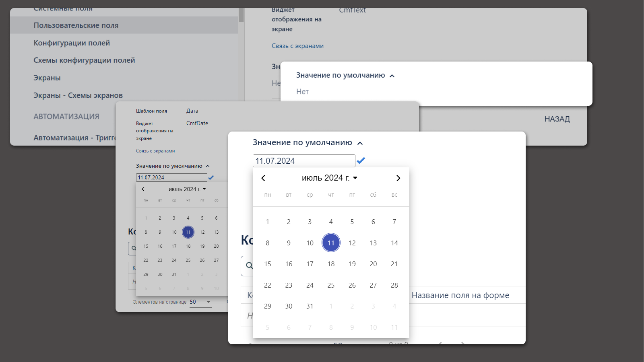Viewport: 644px width, 362px height.
Task: Pick day 7 in the large calendar
Action: [394, 222]
